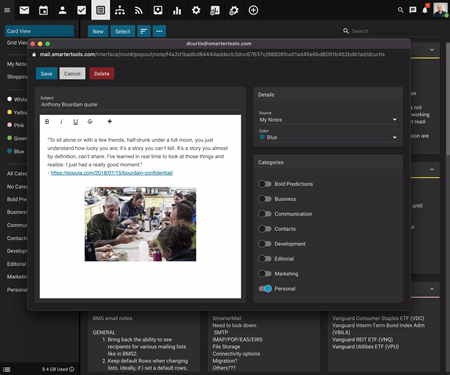Apply Bold formatting in note editor
This screenshot has width=450, height=375.
[47, 122]
